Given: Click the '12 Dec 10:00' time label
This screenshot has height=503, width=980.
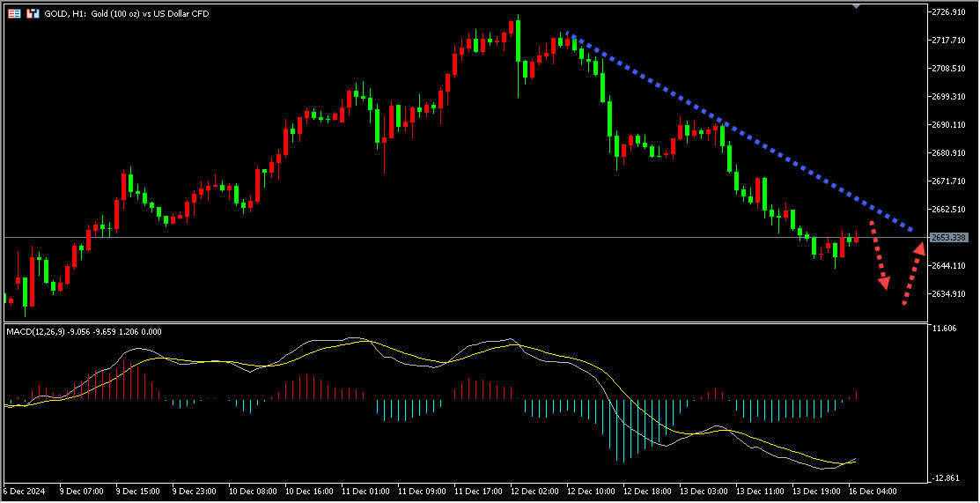Looking at the screenshot, I should tap(591, 491).
